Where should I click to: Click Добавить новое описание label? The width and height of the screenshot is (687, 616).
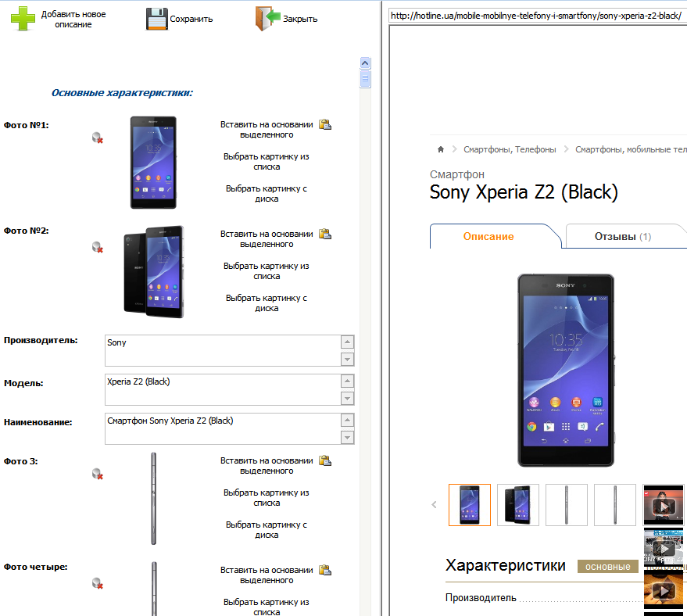tap(73, 20)
